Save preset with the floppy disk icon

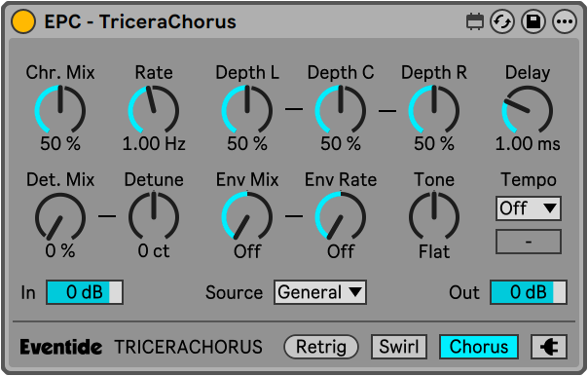(533, 21)
